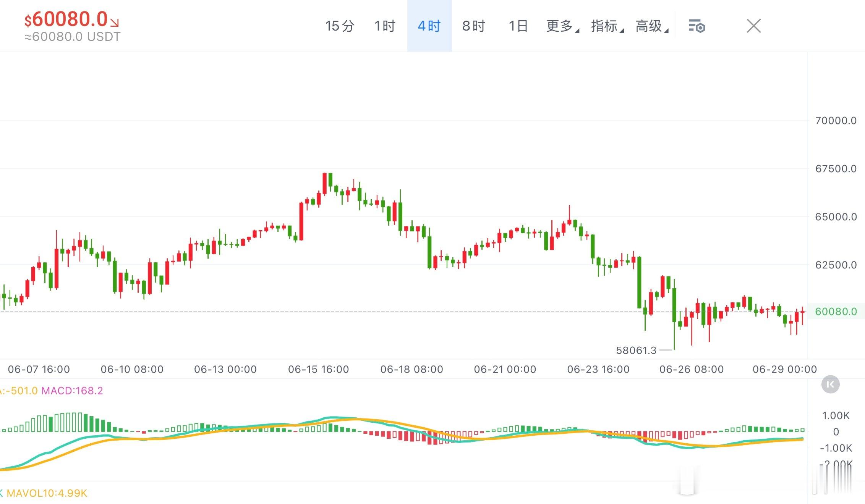Click the 06-21 00:00 time label
This screenshot has height=504, width=865.
(x=505, y=369)
